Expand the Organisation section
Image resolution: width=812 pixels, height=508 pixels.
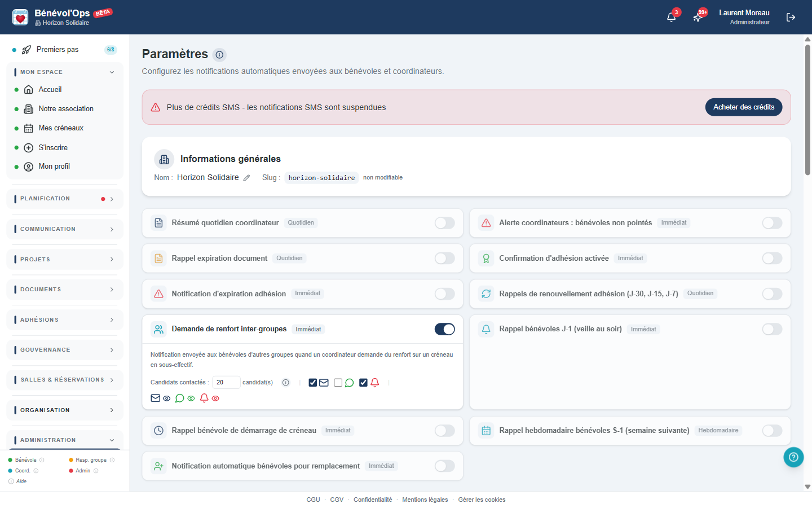65,410
